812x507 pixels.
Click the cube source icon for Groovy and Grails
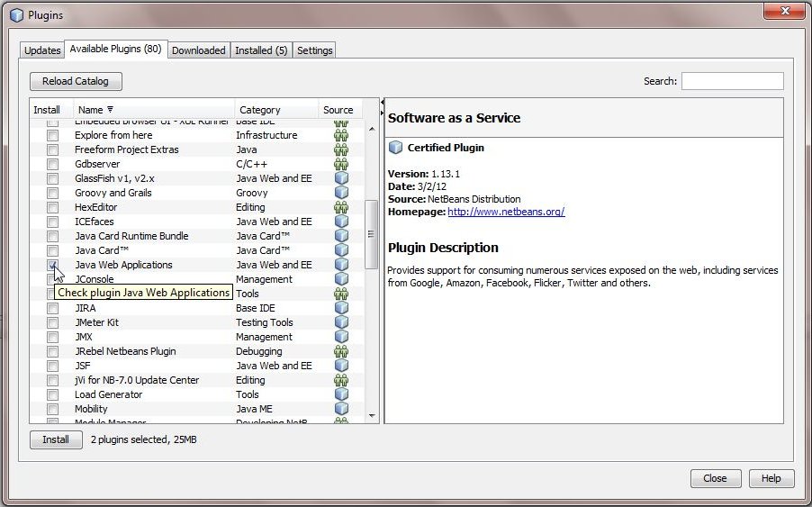coord(341,193)
